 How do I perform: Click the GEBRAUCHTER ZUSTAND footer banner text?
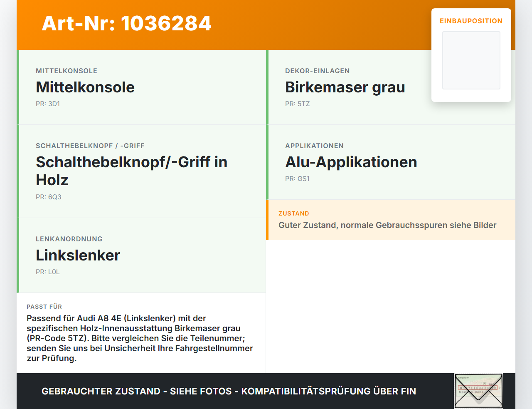229,391
